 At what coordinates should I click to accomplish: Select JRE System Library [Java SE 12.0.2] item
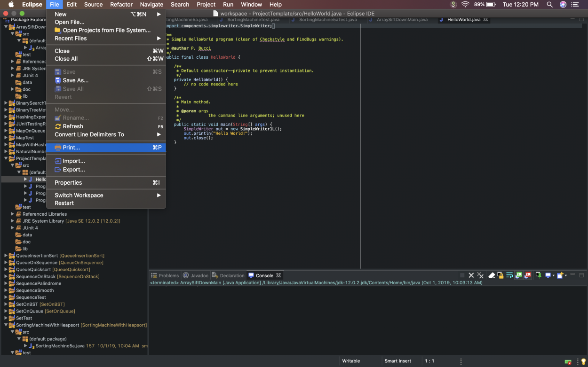[x=71, y=221]
